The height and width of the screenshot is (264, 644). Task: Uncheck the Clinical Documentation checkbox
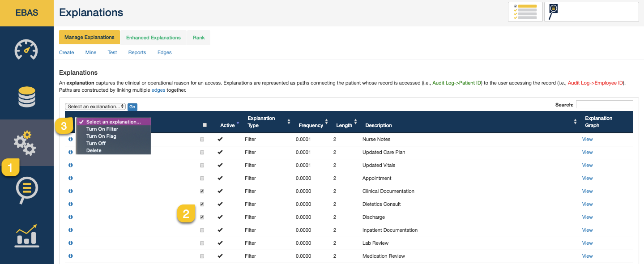point(202,192)
